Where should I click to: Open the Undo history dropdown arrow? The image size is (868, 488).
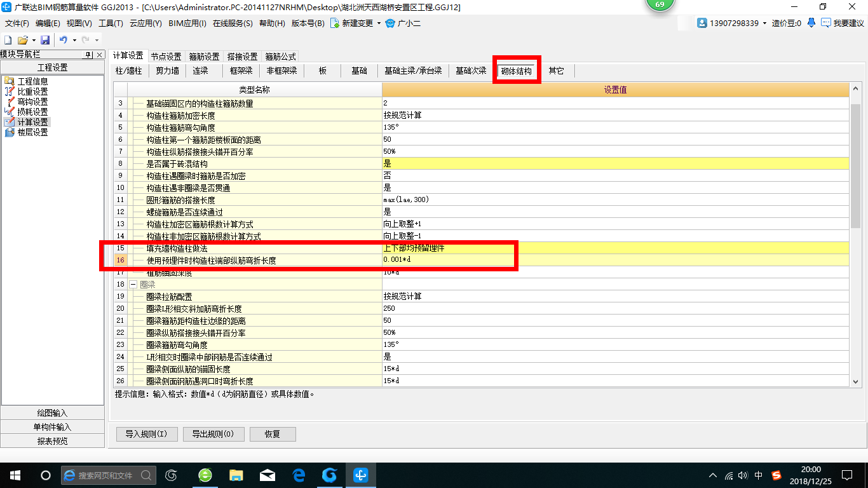[x=74, y=40]
